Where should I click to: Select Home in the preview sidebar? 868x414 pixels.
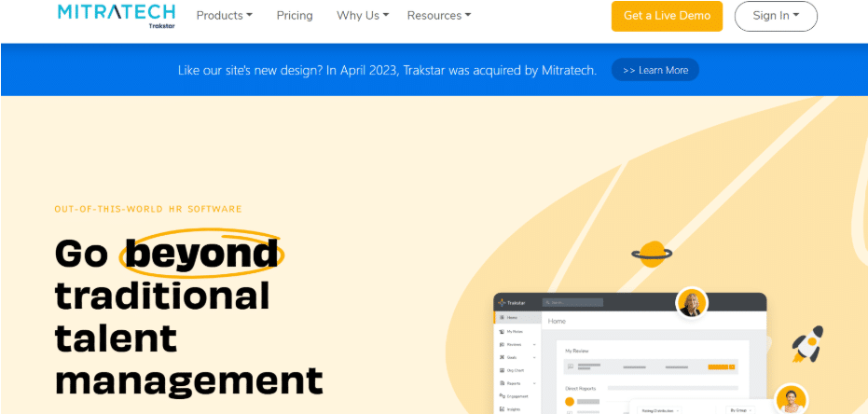click(x=517, y=318)
